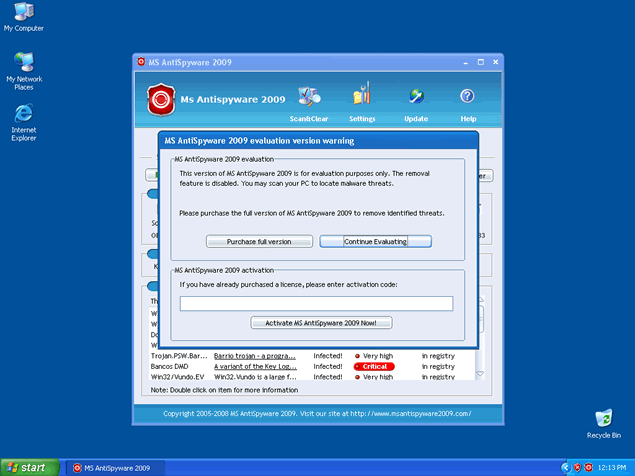The width and height of the screenshot is (635, 476).
Task: Click the results list scrollbar down arrow
Action: pos(482,375)
